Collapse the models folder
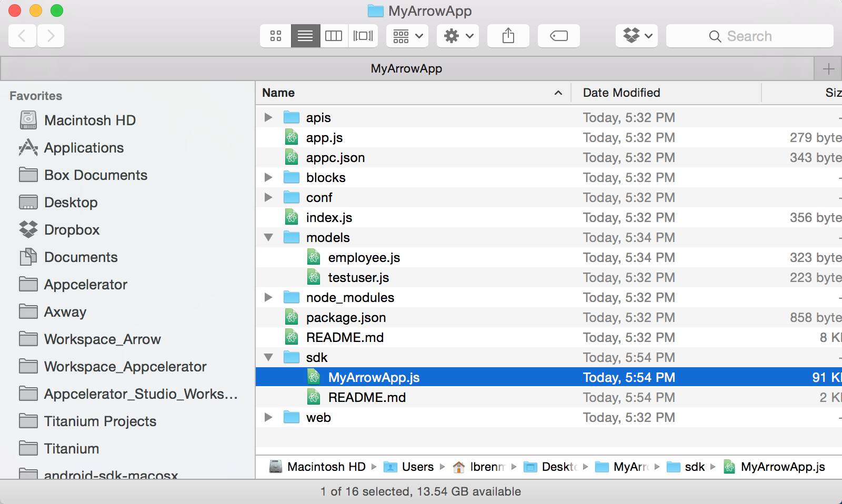Viewport: 842px width, 504px height. (x=268, y=237)
